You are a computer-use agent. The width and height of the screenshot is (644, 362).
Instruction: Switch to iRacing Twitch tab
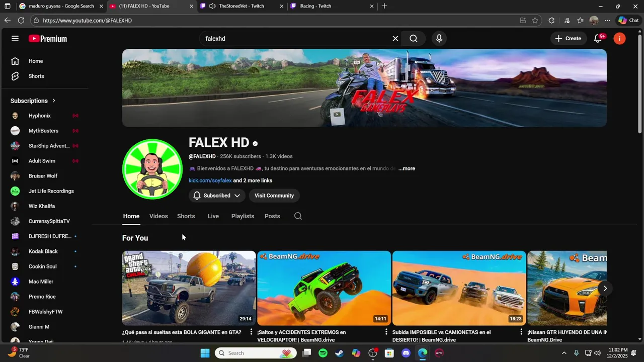click(332, 6)
